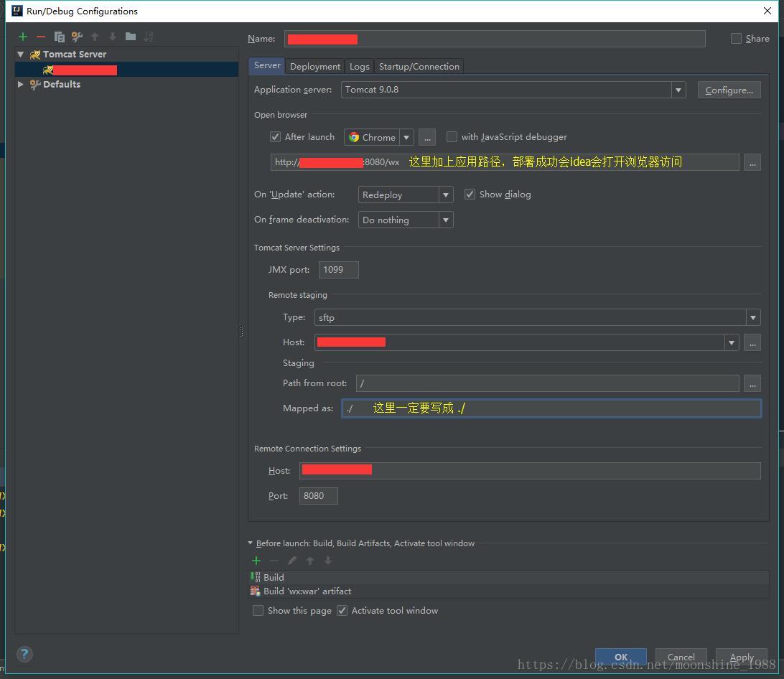The height and width of the screenshot is (679, 784).
Task: Toggle Activate tool window checkbox
Action: pos(342,611)
